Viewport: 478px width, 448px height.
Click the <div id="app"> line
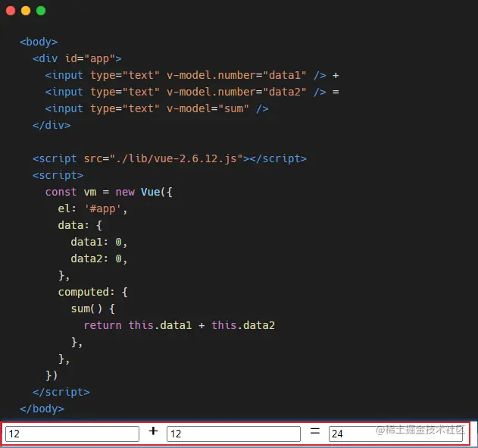(x=77, y=58)
